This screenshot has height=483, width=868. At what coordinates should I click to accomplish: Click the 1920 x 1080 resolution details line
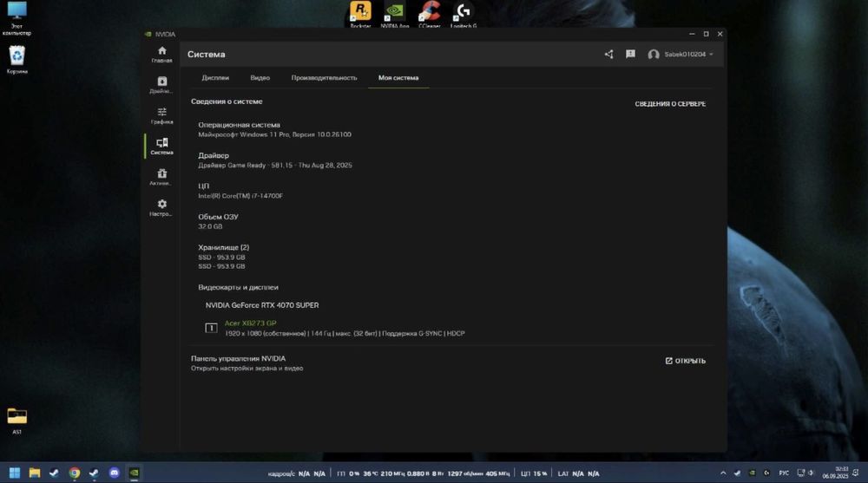tap(345, 334)
